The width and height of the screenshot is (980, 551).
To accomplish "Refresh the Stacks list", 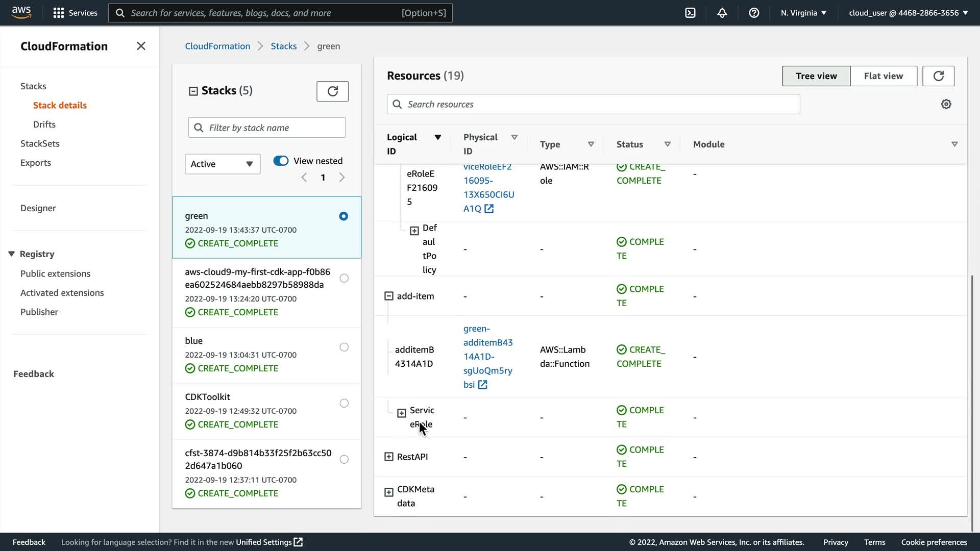I will click(332, 91).
